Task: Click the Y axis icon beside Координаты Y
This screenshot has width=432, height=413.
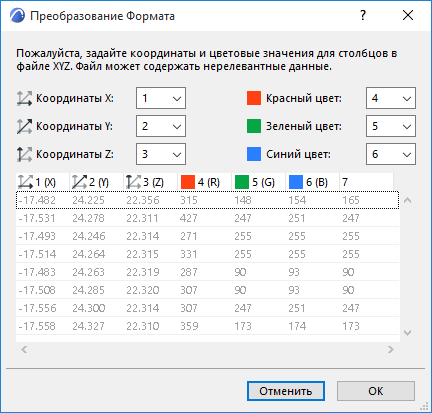Action: (x=24, y=126)
